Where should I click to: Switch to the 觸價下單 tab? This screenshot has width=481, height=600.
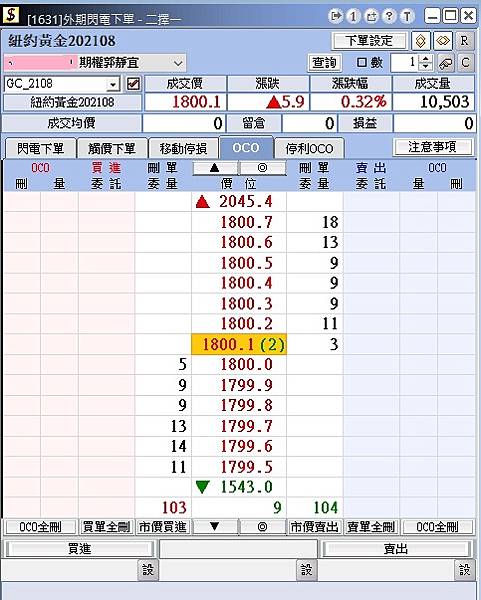click(x=112, y=148)
